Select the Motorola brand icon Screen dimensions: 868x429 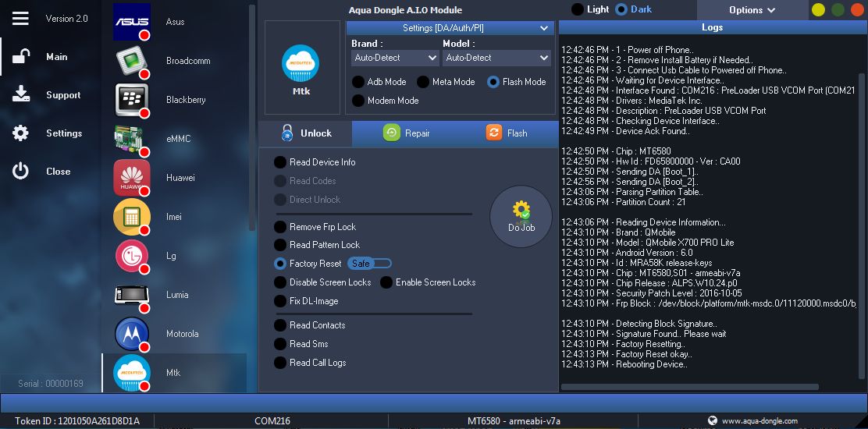[x=132, y=334]
